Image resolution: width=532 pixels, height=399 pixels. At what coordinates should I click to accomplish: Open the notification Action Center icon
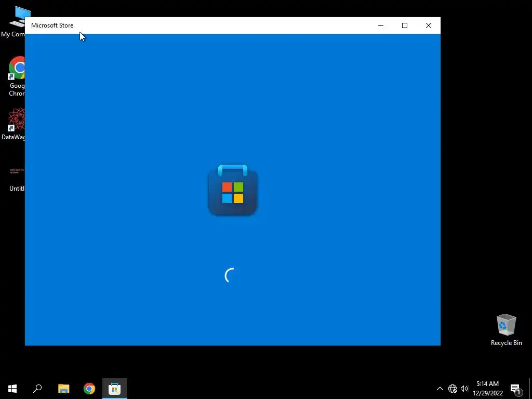tap(516, 389)
